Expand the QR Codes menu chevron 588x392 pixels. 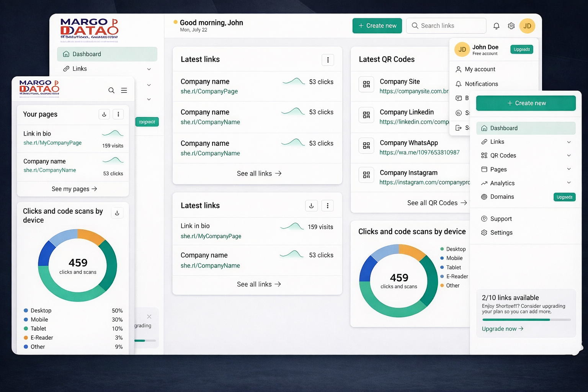pyautogui.click(x=569, y=155)
